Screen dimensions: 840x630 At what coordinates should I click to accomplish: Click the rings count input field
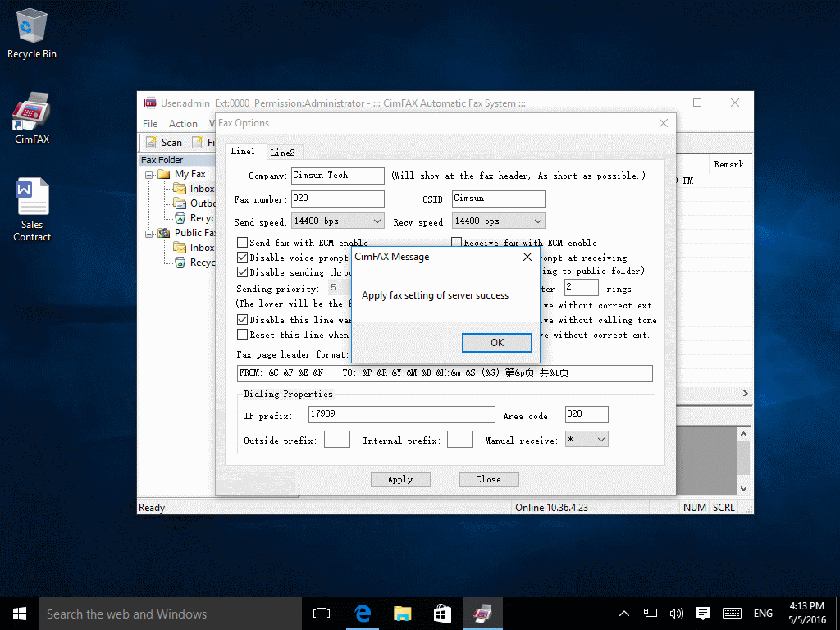[x=582, y=288]
